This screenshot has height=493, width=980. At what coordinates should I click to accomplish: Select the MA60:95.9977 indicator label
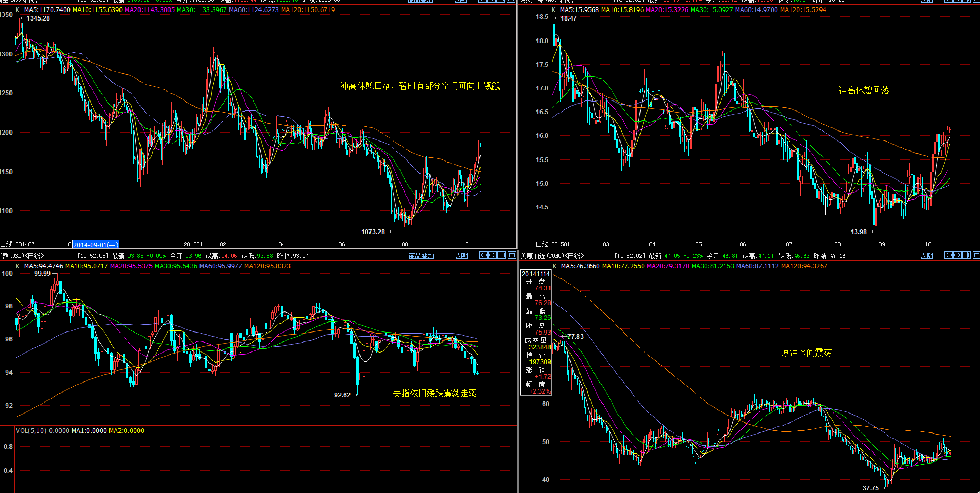pos(221,266)
